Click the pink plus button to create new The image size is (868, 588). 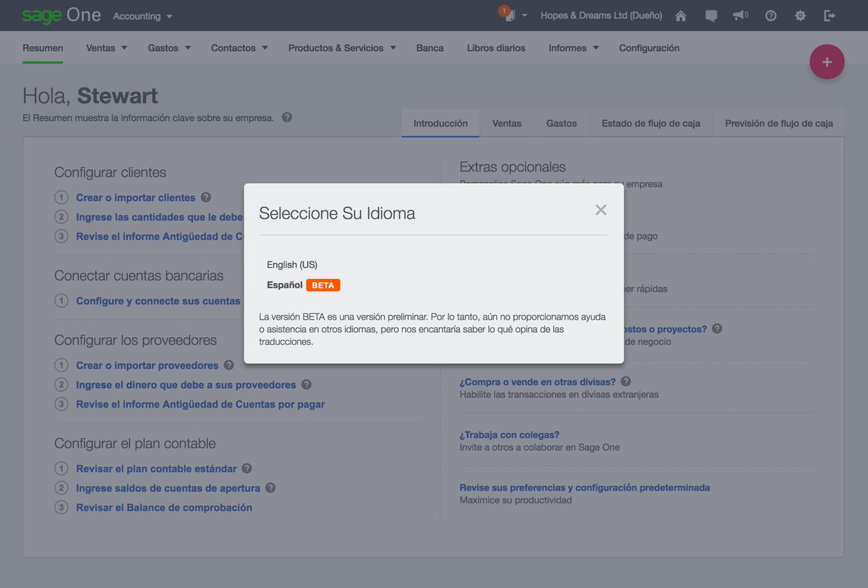[827, 62]
